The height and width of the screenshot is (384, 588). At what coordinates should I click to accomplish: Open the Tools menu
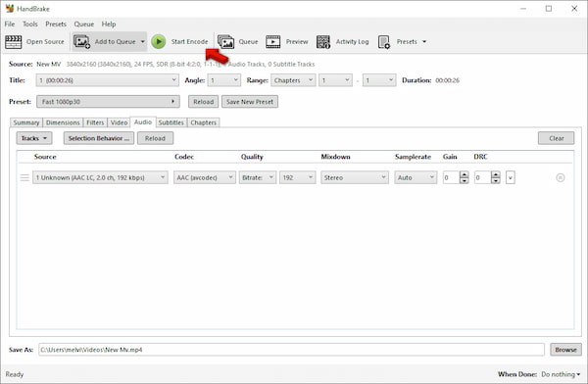click(30, 24)
